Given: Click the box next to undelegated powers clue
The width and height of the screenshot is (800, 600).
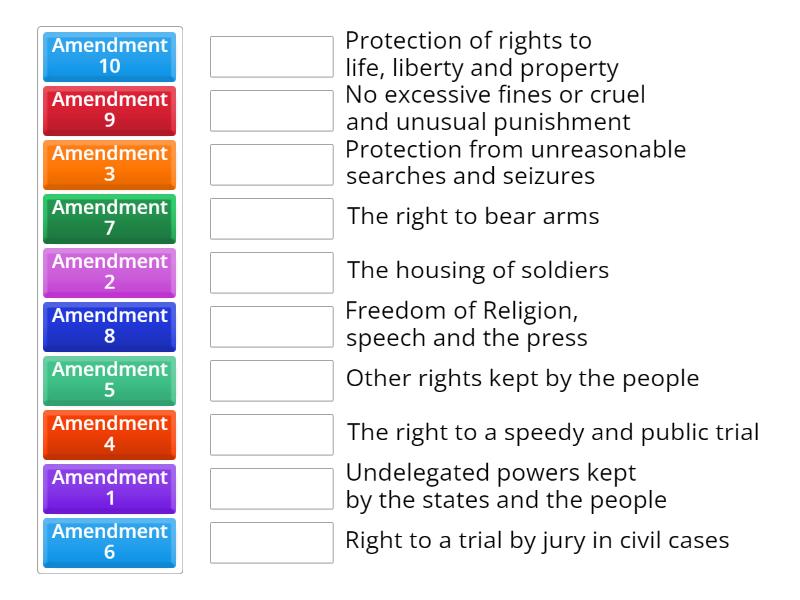Looking at the screenshot, I should pos(272,488).
